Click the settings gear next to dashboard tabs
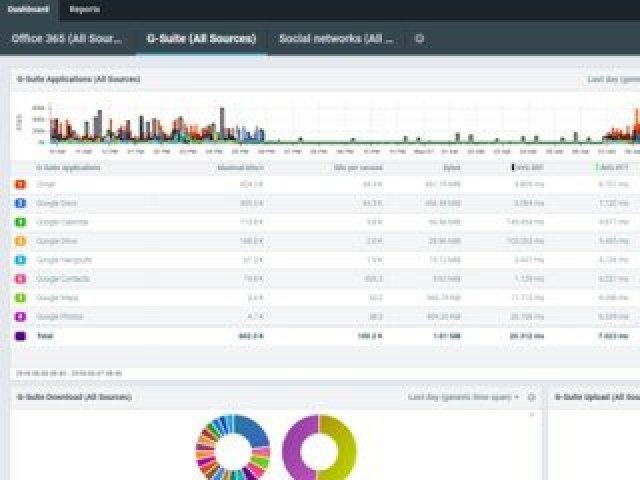Viewport: 640px width, 480px height. tap(419, 39)
